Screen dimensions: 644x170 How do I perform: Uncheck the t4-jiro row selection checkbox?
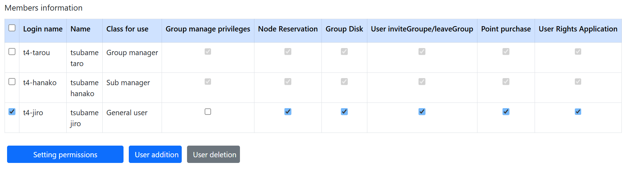[12, 112]
